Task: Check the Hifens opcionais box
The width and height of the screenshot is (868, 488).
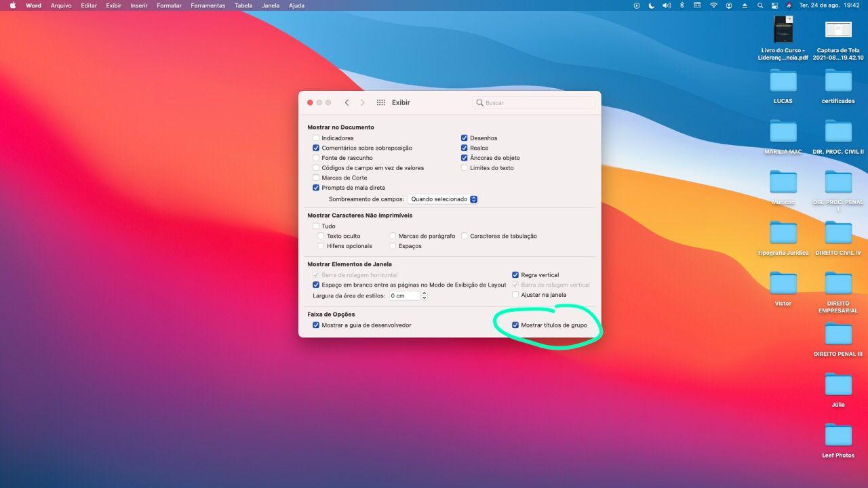Action: (321, 246)
